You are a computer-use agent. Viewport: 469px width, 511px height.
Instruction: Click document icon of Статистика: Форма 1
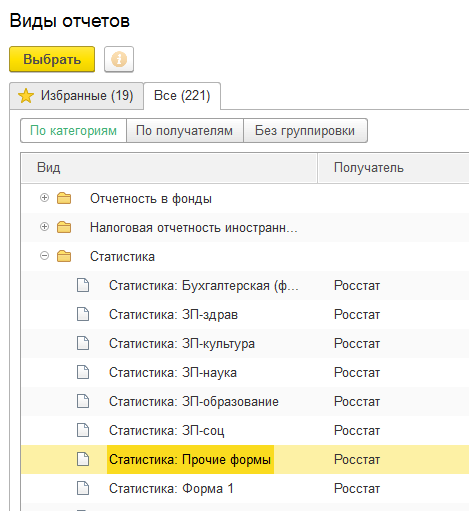coord(83,488)
